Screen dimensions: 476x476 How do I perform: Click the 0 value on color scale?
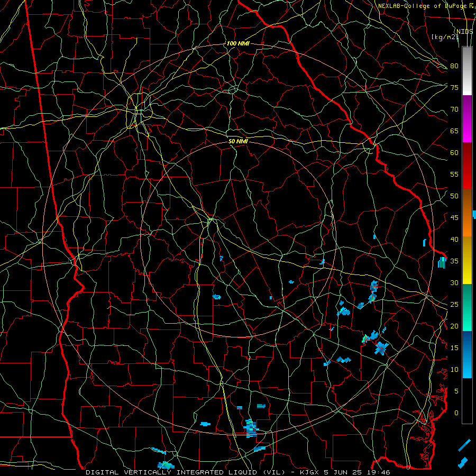456,413
